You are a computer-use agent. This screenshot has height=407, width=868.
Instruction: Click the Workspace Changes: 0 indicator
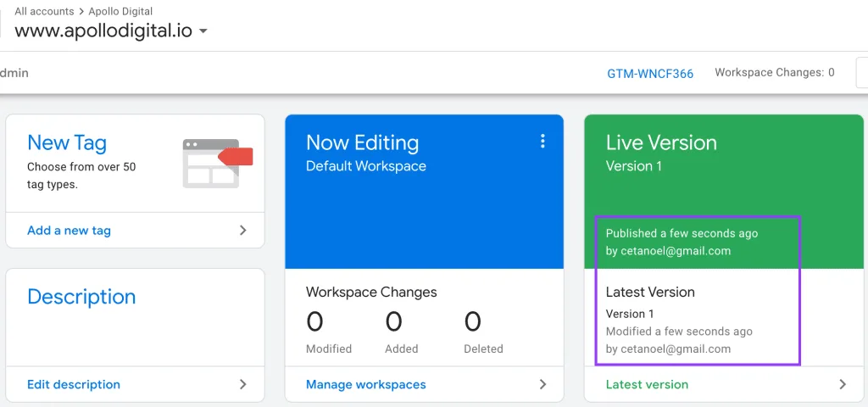775,73
